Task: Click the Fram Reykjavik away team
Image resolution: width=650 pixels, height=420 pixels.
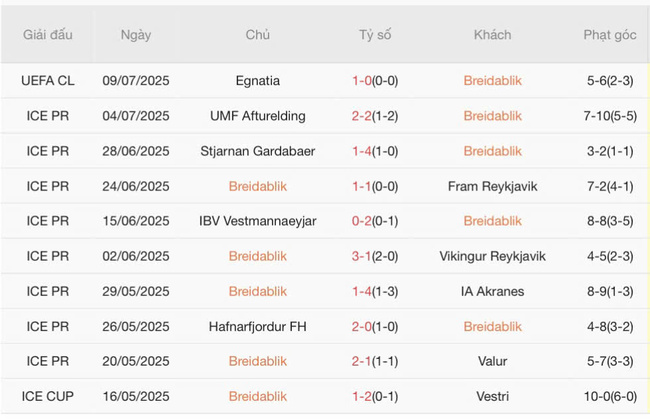Action: tap(492, 186)
